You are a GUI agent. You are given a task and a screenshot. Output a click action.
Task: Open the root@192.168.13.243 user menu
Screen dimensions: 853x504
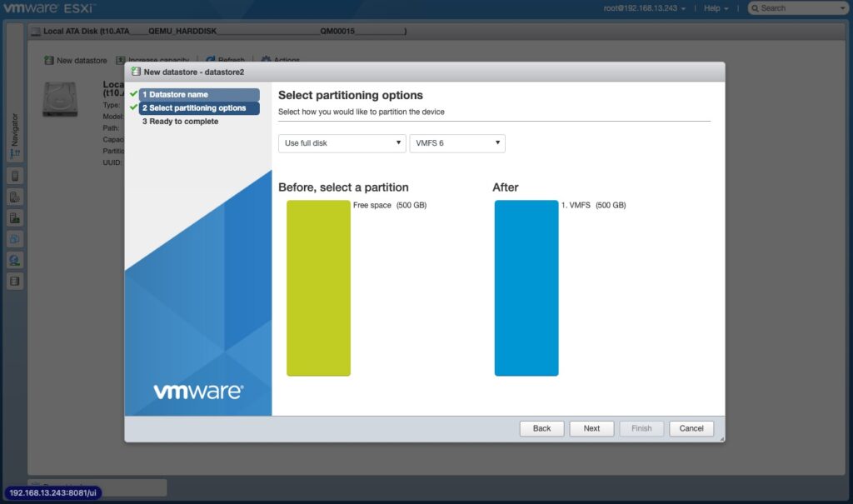click(645, 8)
